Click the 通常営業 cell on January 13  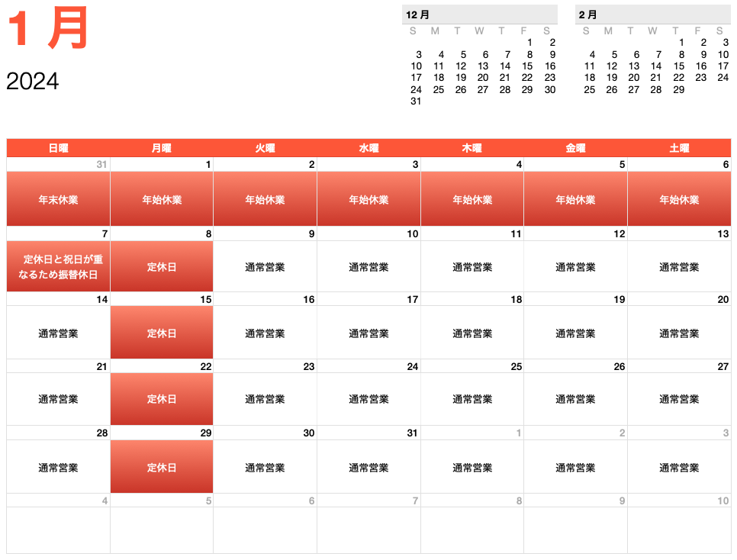tap(679, 267)
